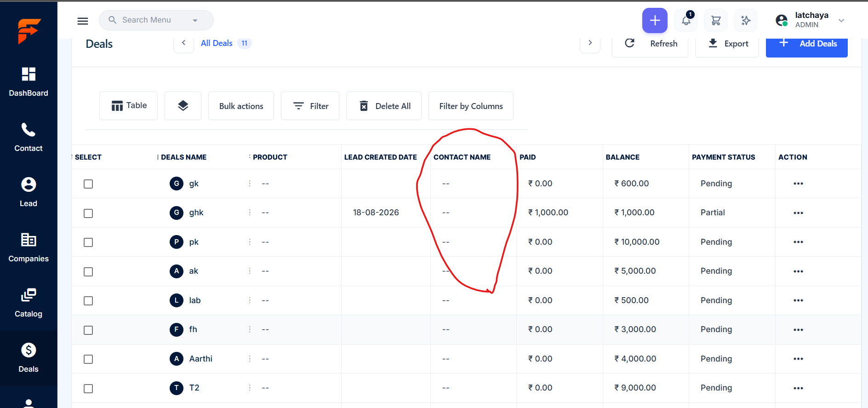Viewport: 868px width, 408px height.
Task: Open the actions menu for lab row
Action: (798, 300)
